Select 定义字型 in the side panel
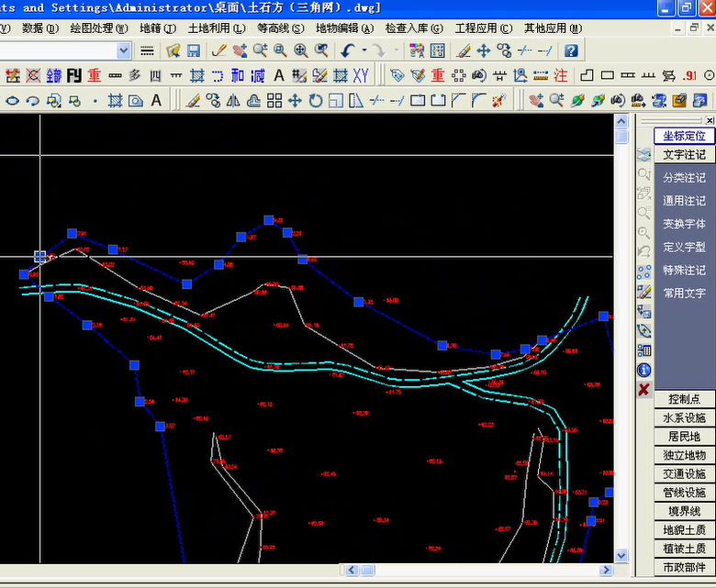The image size is (716, 588). 684,248
